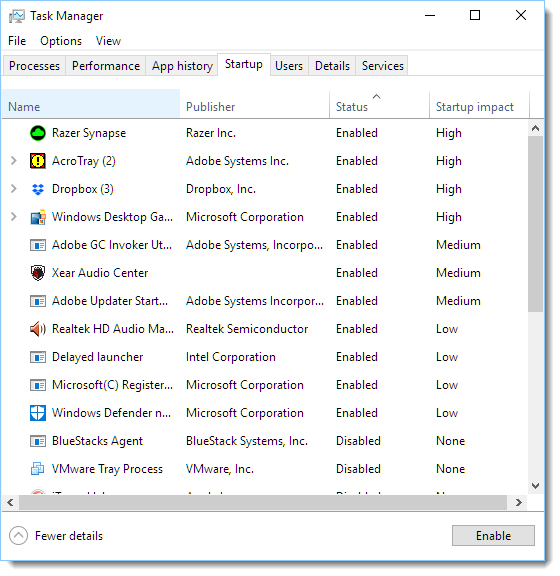Image resolution: width=560 pixels, height=576 pixels.
Task: Click the Microsoft(C) Register icon
Action: (38, 385)
